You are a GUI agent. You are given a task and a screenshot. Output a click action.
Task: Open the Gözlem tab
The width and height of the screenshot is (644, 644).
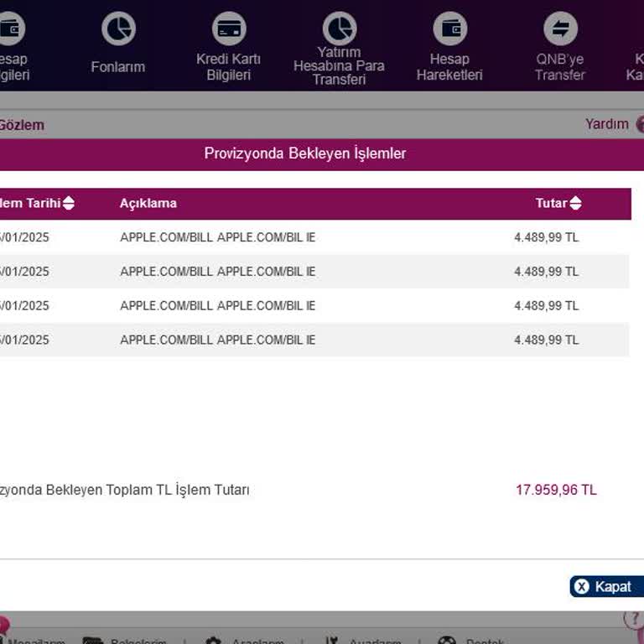point(22,125)
